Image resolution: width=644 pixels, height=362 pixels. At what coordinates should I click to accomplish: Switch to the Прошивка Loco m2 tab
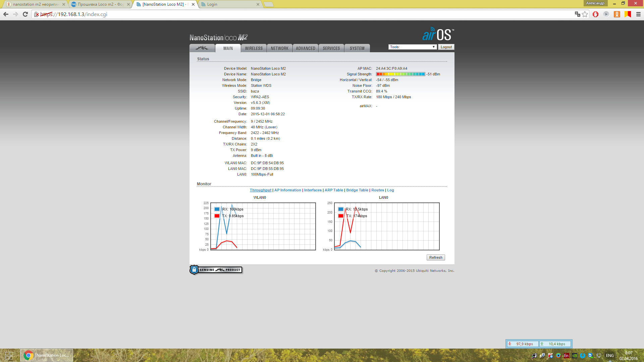(100, 4)
